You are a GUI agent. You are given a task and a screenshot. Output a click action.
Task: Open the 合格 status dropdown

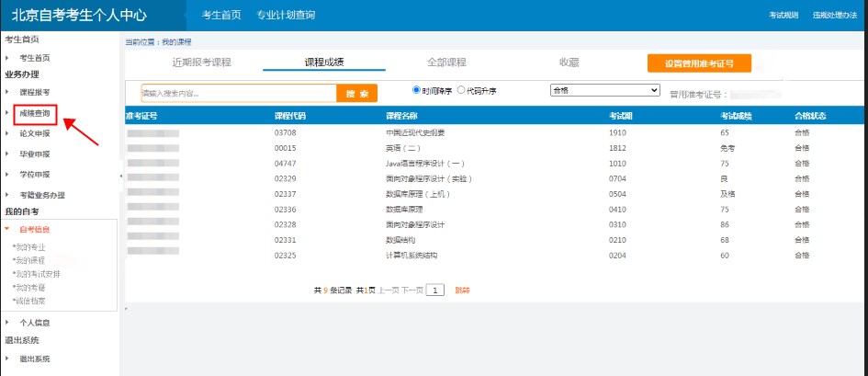pos(604,90)
